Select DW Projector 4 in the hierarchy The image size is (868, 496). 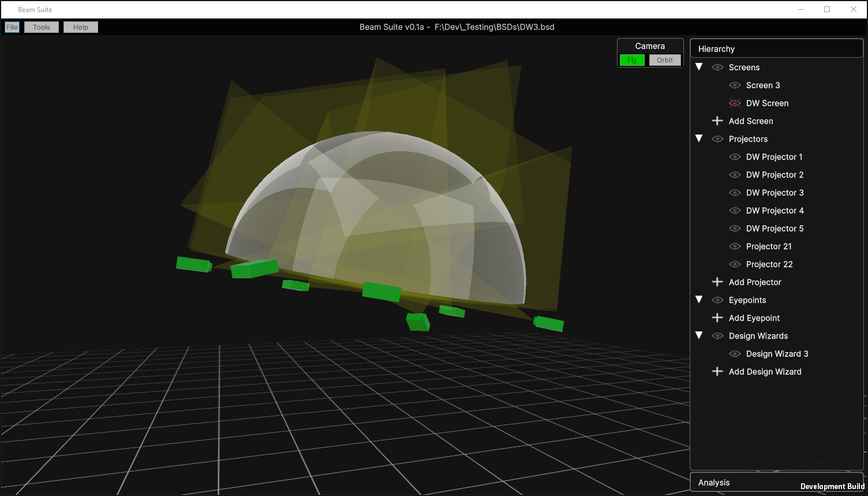[775, 210]
